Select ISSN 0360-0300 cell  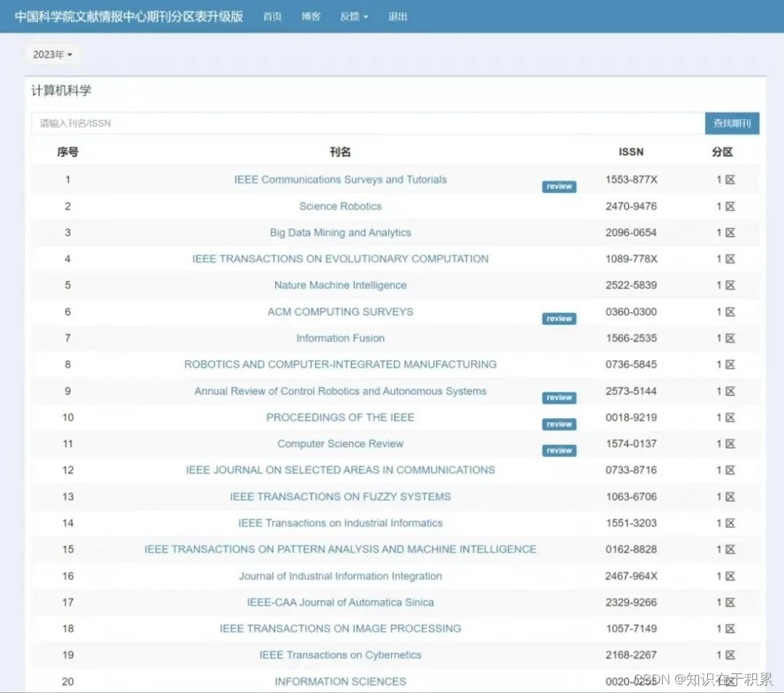tap(631, 312)
